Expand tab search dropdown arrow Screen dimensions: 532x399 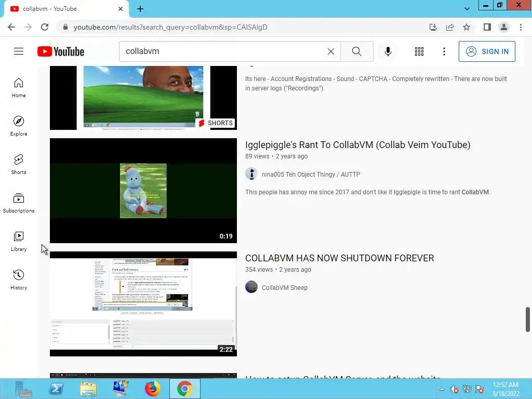(x=467, y=9)
